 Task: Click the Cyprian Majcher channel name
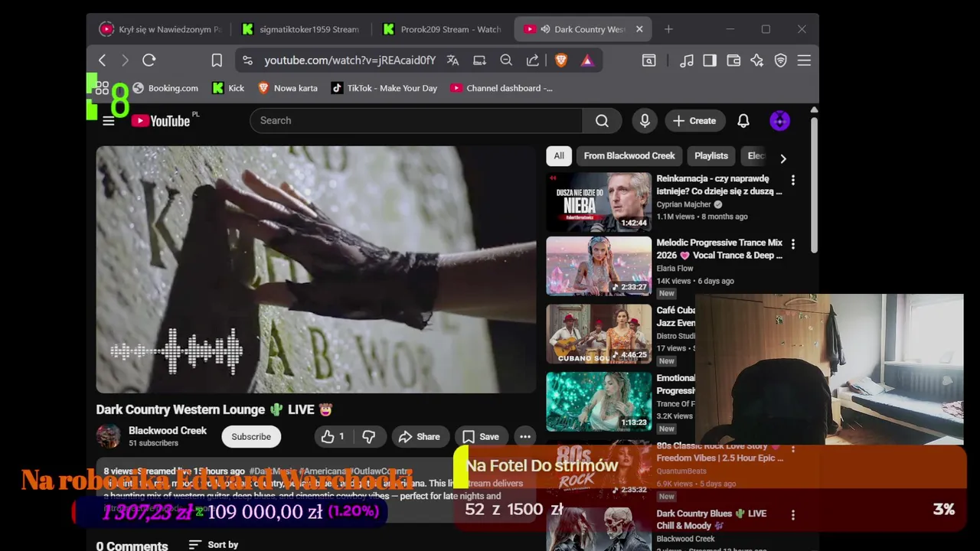click(x=684, y=204)
